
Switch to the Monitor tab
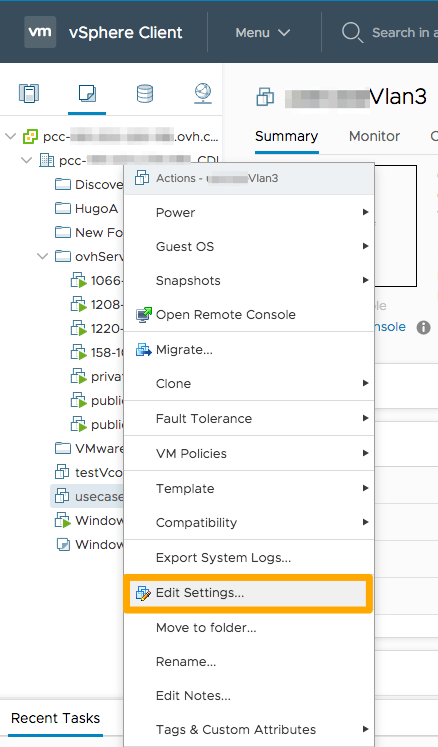(374, 136)
